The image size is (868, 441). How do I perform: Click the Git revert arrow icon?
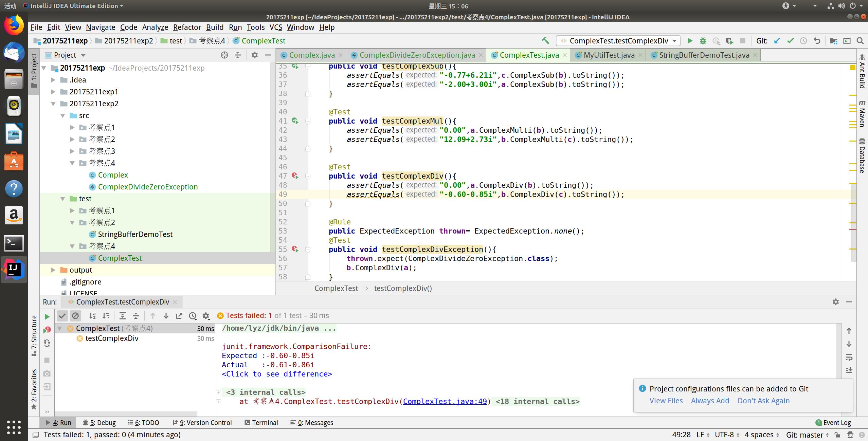click(817, 41)
